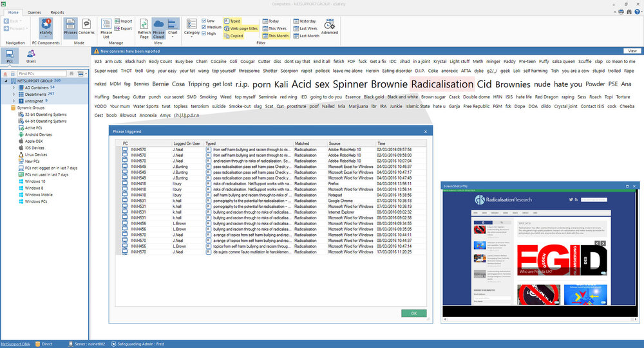Open the Chart dropdown
The height and width of the screenshot is (348, 644).
pos(173,29)
